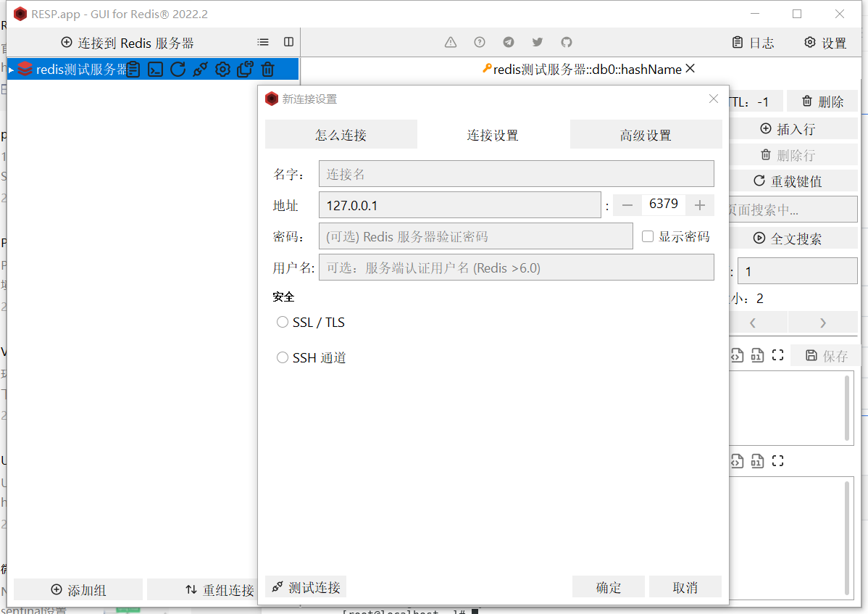Click the disconnect plug icon for redis测试服务器
The image size is (868, 614).
coord(200,70)
